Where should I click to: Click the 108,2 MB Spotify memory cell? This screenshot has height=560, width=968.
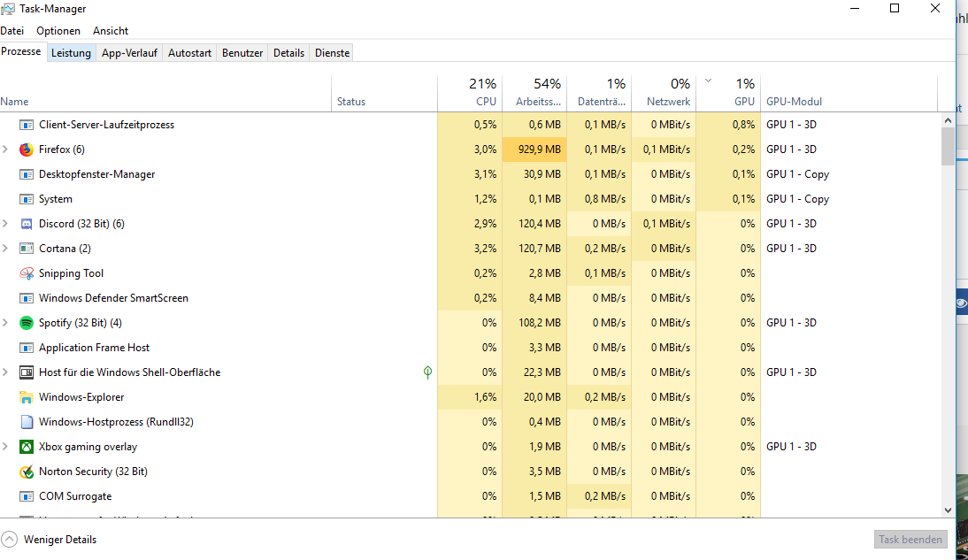click(x=534, y=323)
